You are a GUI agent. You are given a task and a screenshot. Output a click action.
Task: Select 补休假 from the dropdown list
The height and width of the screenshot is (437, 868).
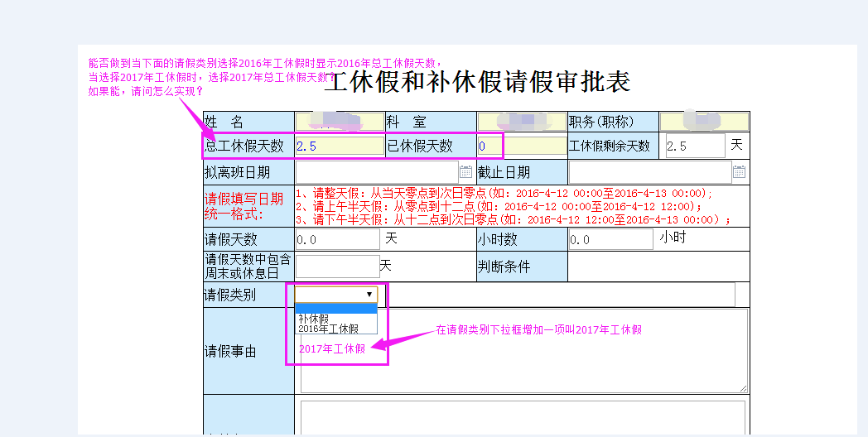click(314, 319)
